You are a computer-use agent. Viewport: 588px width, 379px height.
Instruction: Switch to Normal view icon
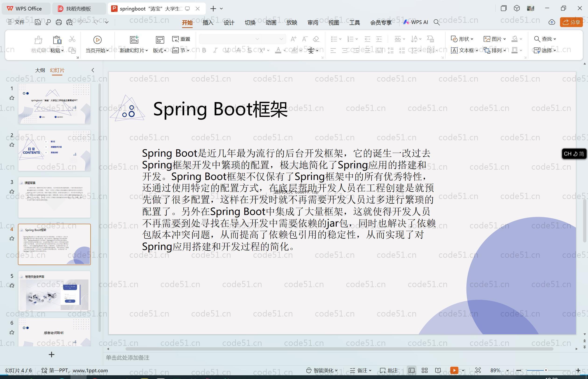(411, 370)
